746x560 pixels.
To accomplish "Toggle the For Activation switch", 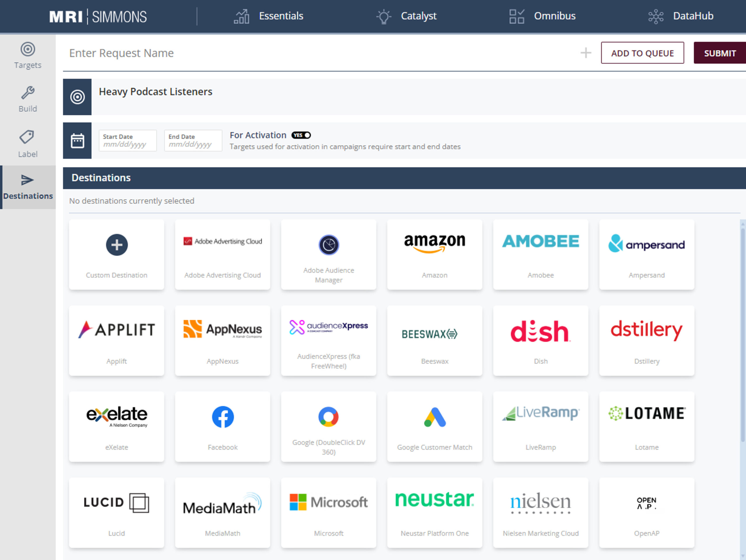I will (301, 135).
